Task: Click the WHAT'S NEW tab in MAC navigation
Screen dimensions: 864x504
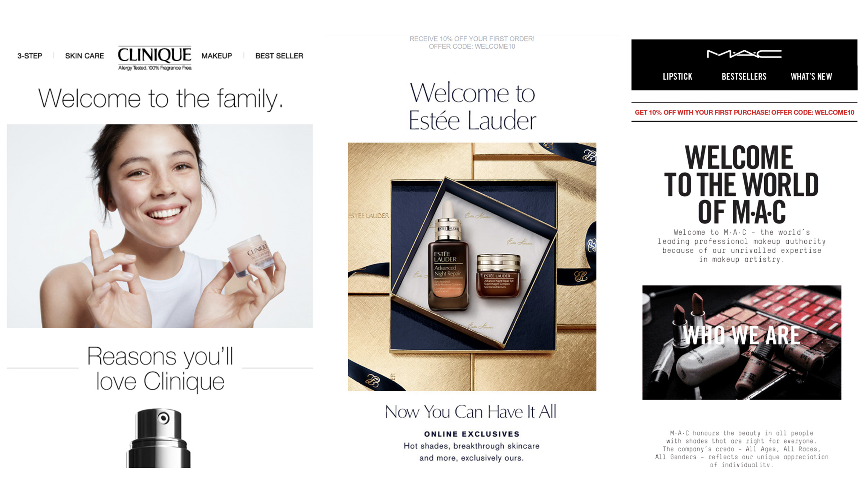Action: click(x=811, y=76)
